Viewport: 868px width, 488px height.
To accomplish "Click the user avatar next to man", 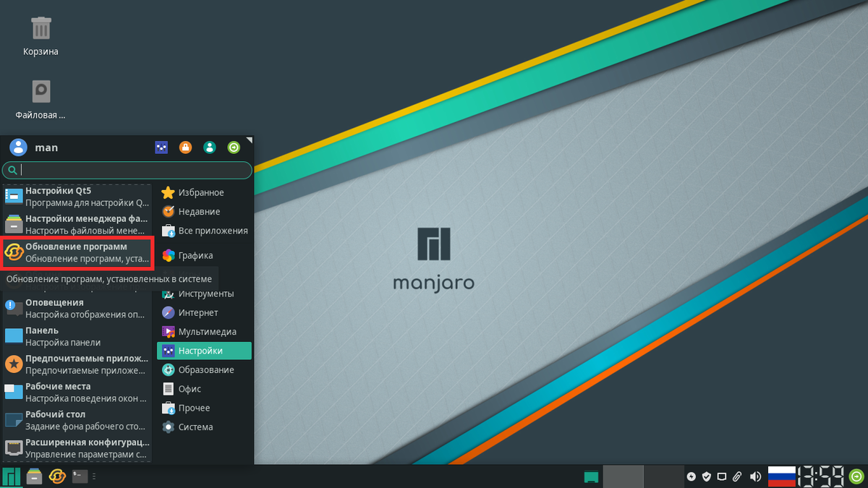I will 18,147.
